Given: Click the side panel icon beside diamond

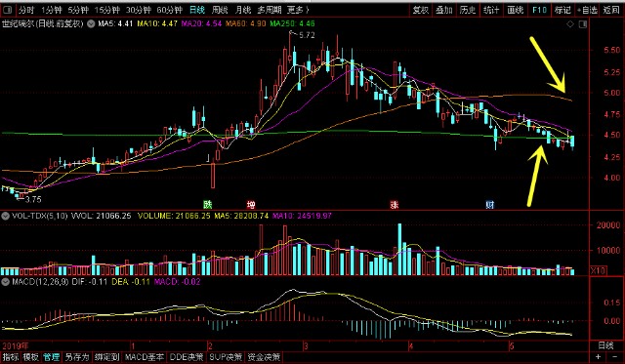Looking at the screenshot, I should pos(583,24).
